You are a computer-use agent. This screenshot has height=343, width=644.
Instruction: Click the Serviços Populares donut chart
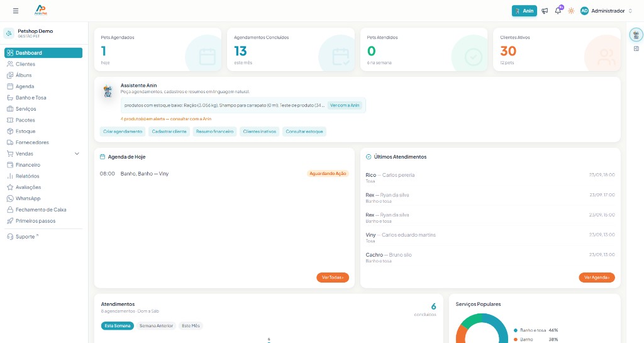coord(482,329)
